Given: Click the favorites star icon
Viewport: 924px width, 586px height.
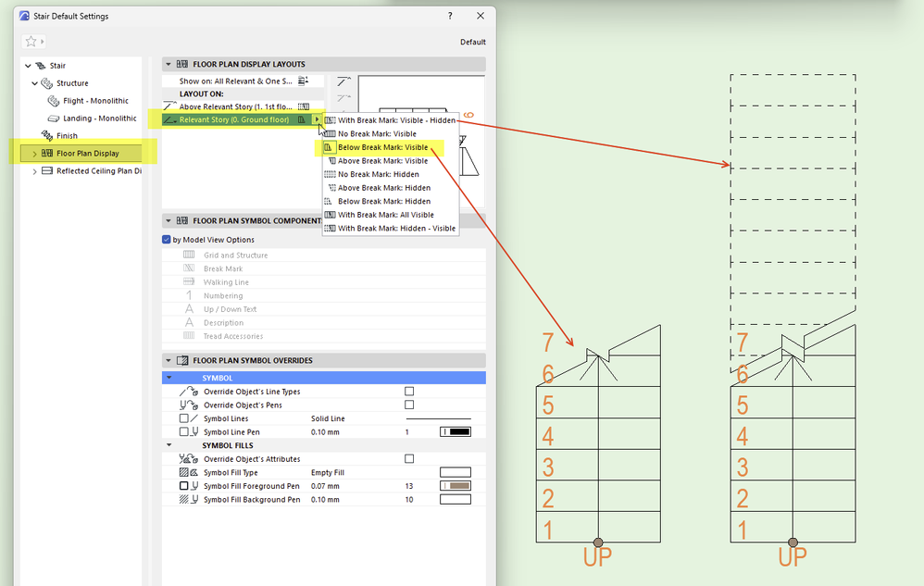Looking at the screenshot, I should [31, 42].
